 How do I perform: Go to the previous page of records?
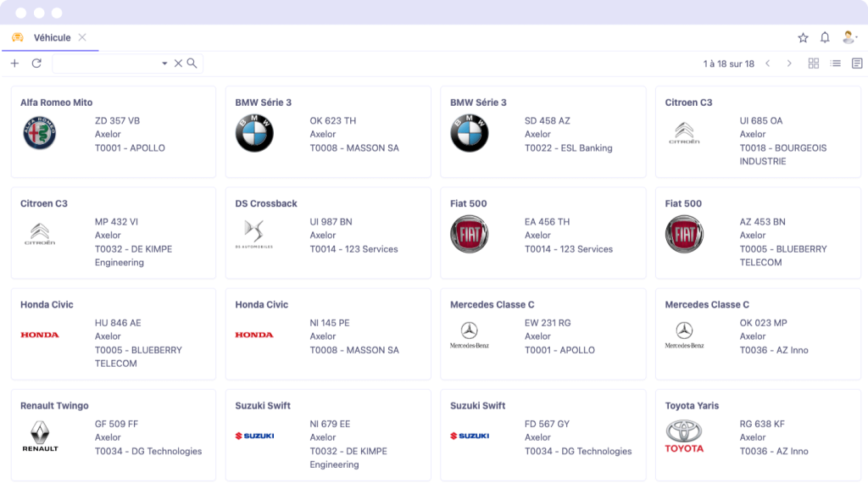pos(768,64)
